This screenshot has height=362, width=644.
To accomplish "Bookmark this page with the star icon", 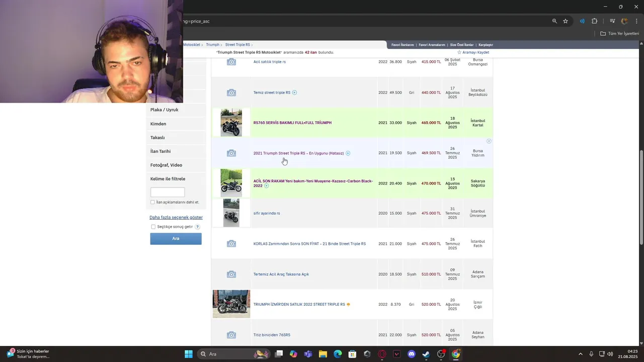I will tap(566, 21).
